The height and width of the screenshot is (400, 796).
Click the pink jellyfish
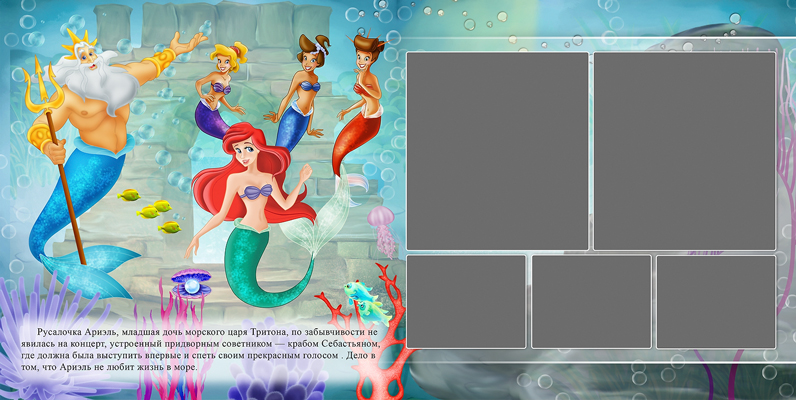[381, 220]
